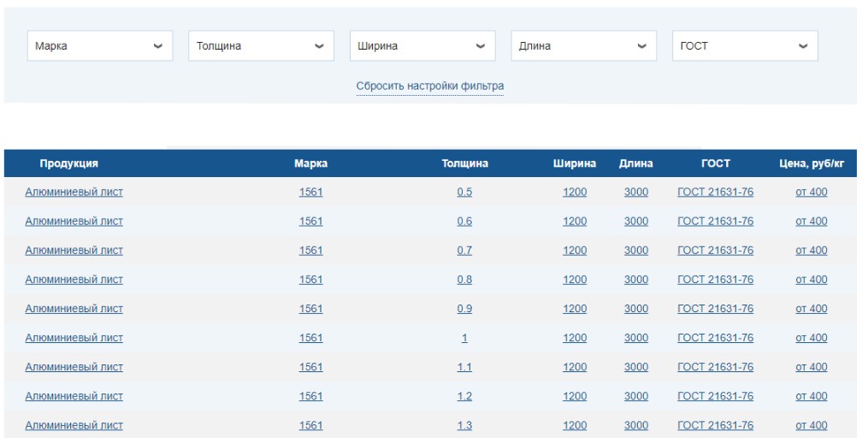Click the ГОСТ column header in table
Image resolution: width=868 pixels, height=438 pixels.
716,163
